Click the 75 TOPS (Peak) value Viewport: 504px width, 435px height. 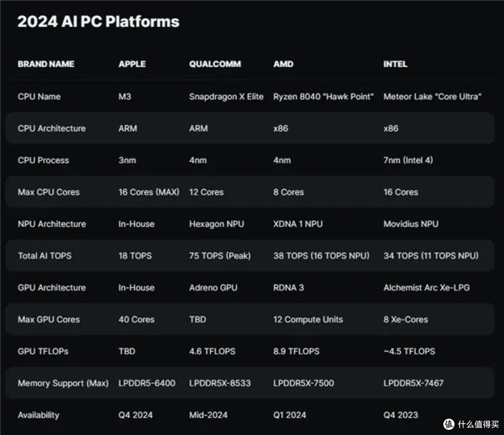(219, 256)
